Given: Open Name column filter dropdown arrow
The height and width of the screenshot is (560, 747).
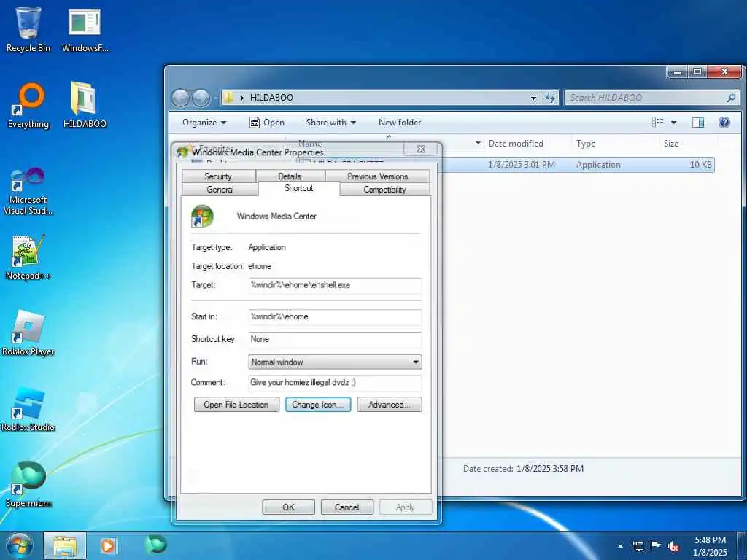Looking at the screenshot, I should [478, 144].
